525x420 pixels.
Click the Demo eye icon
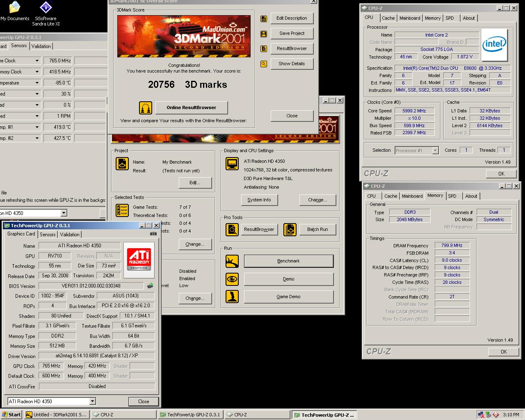[x=232, y=279]
